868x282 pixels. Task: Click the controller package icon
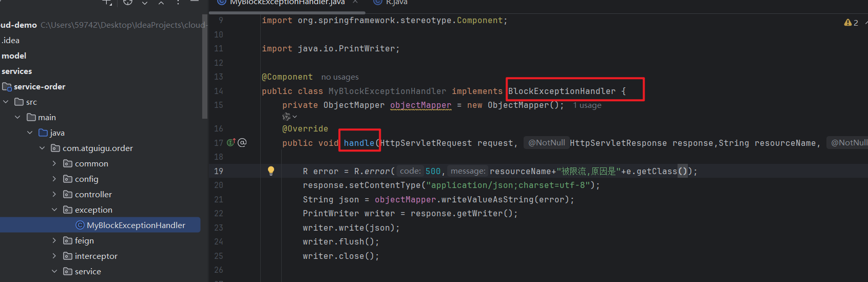click(x=68, y=194)
